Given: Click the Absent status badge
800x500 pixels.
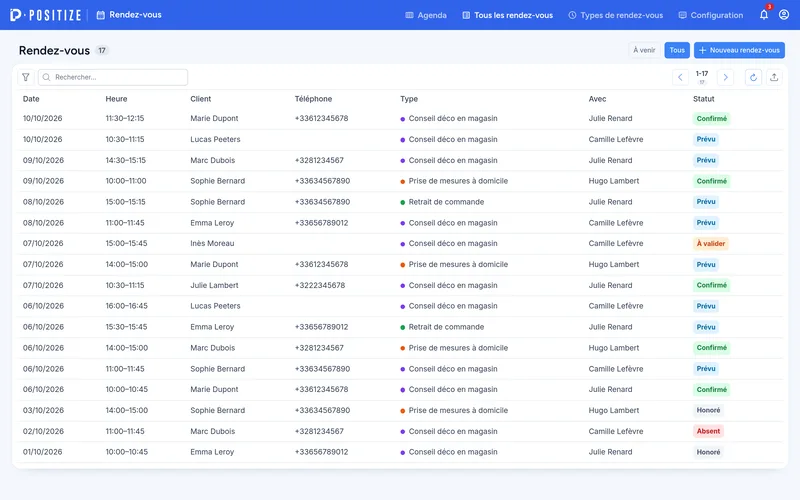Looking at the screenshot, I should pos(708,431).
